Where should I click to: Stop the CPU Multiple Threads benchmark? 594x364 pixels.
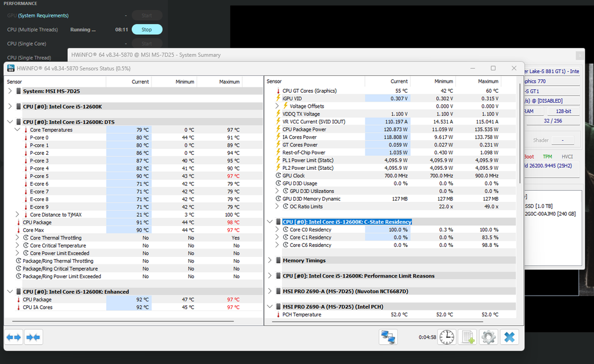point(147,30)
